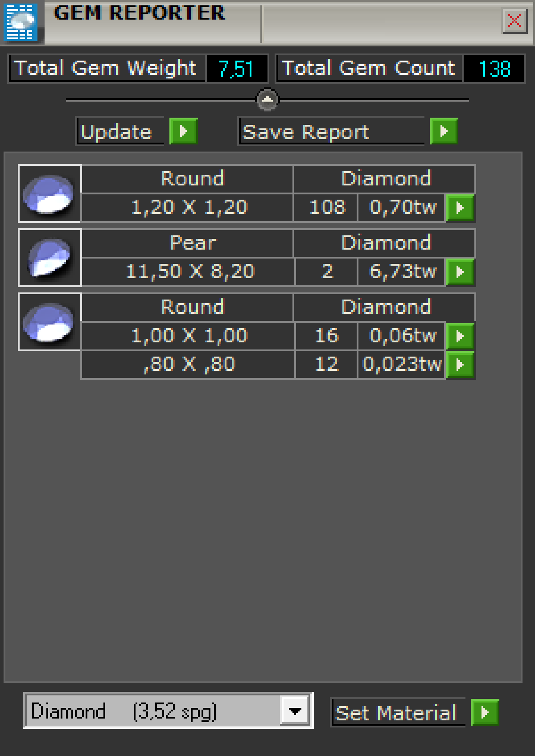Click the green arrow for 6,73tw row

click(x=460, y=271)
